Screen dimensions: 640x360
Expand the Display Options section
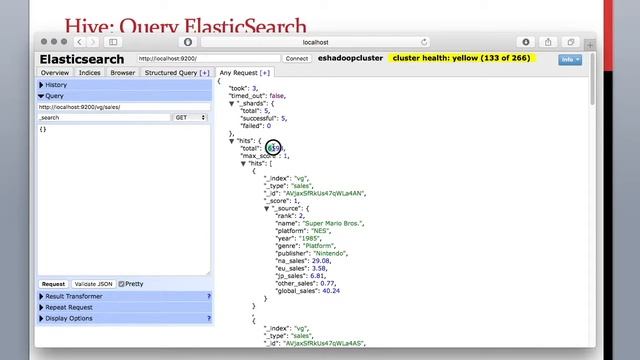tap(124, 318)
